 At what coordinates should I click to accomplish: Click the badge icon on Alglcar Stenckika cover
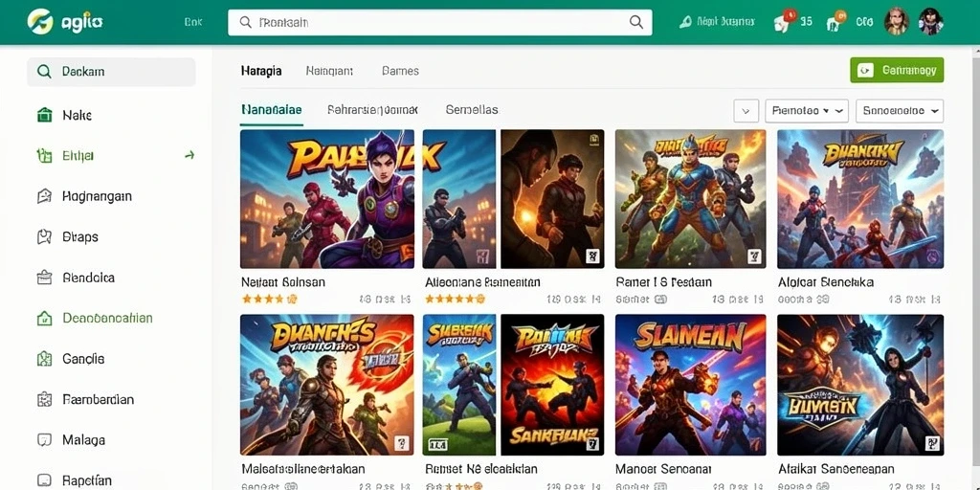click(x=932, y=256)
